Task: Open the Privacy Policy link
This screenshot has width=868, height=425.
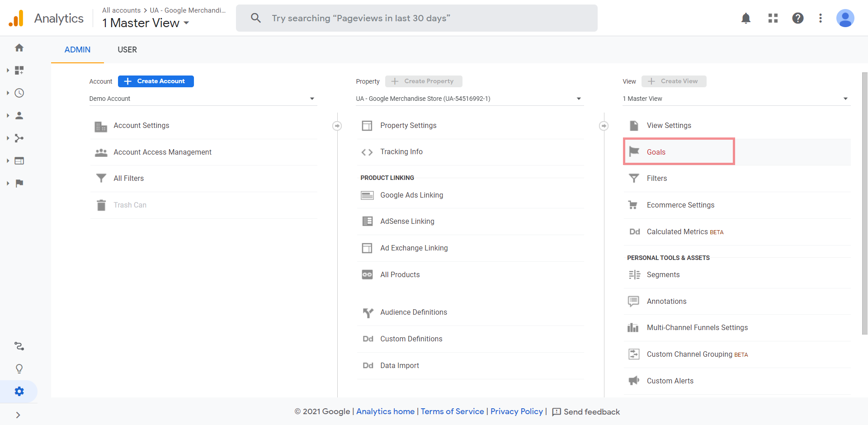Action: 517,411
